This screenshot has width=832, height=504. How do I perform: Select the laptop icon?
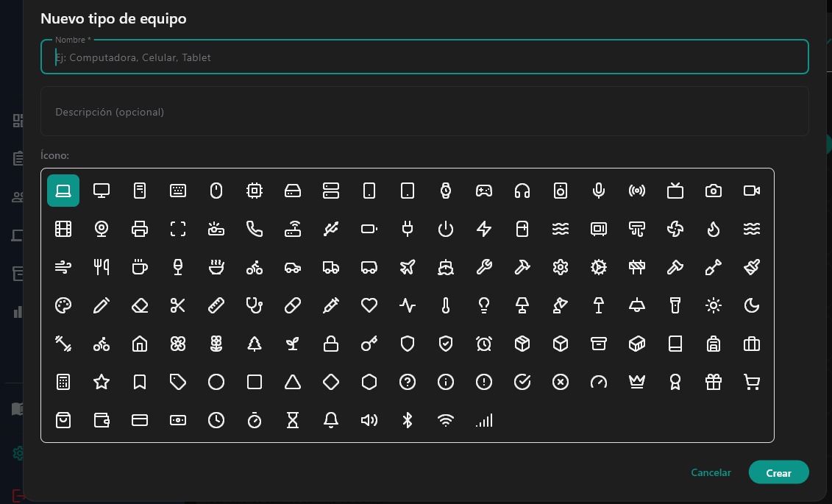[x=63, y=191]
